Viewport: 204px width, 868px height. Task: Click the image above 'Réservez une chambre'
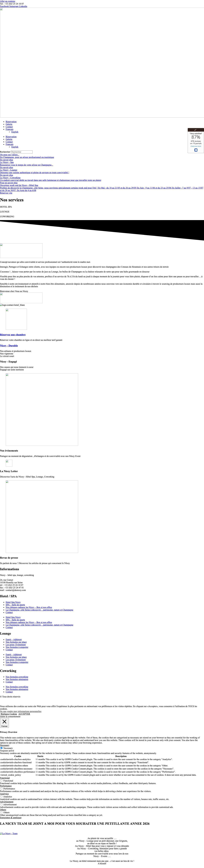(16, 319)
